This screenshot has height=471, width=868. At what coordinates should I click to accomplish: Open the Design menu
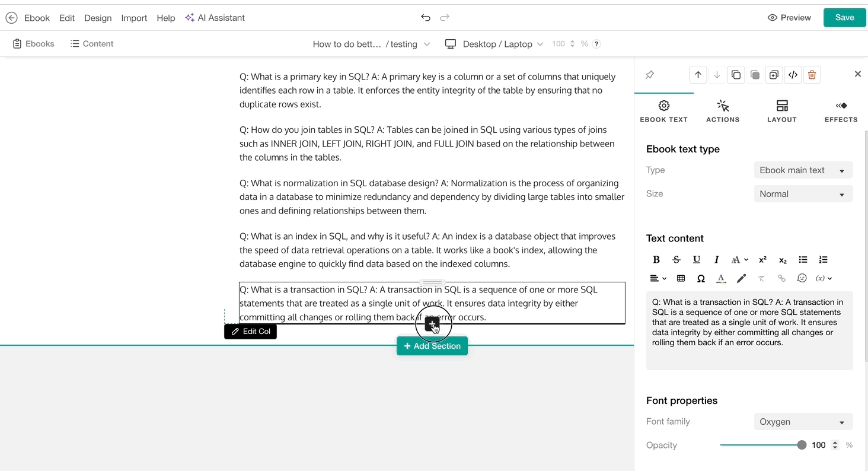(98, 18)
